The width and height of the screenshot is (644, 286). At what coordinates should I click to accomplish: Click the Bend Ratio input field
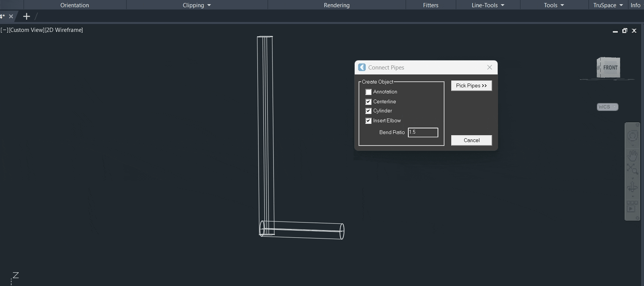click(x=423, y=132)
